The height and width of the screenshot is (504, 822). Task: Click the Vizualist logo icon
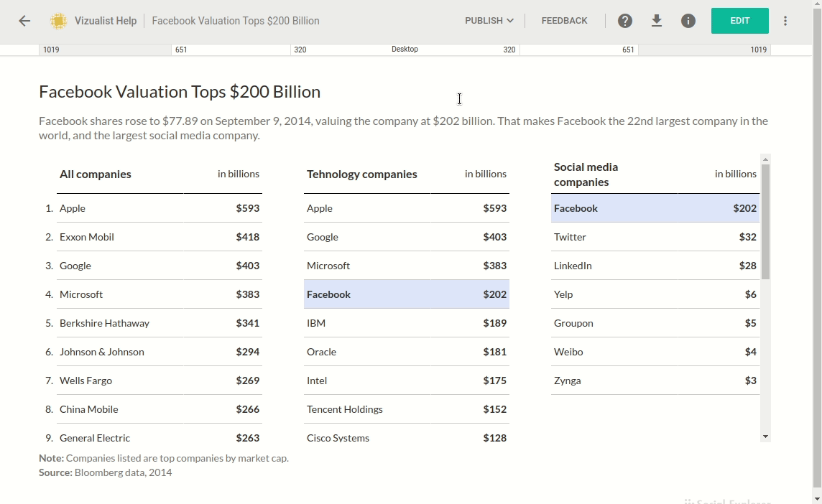click(x=58, y=21)
